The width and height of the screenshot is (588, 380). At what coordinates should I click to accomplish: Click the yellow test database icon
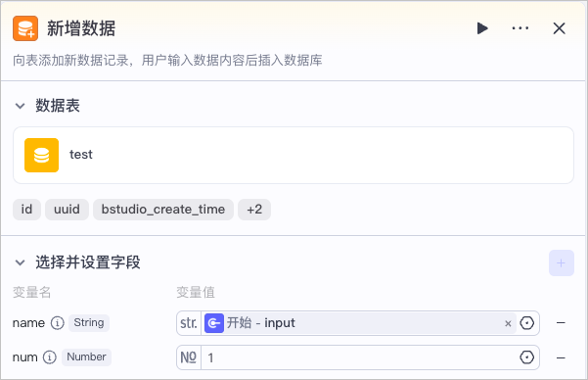click(x=42, y=155)
